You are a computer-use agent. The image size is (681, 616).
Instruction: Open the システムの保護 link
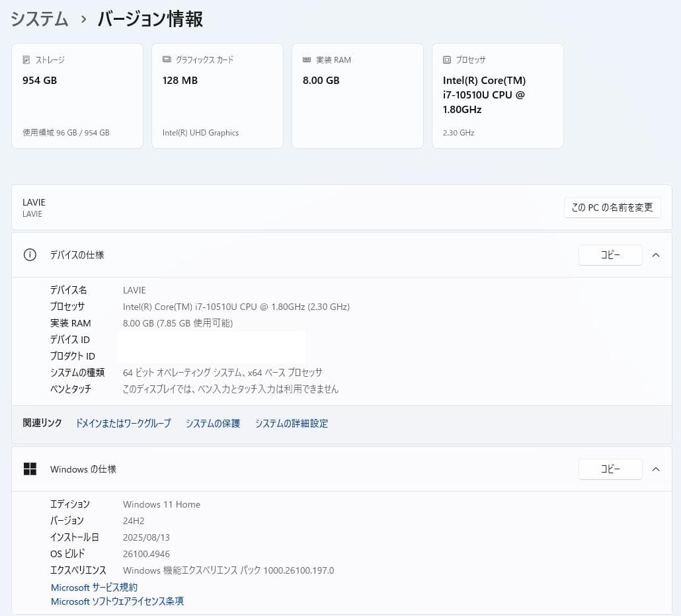[213, 423]
